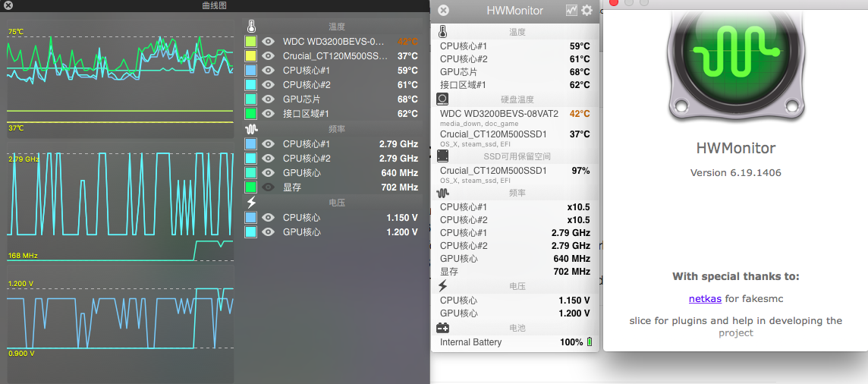Click the lightning bolt icon in graph window's 电压 header

251,203
